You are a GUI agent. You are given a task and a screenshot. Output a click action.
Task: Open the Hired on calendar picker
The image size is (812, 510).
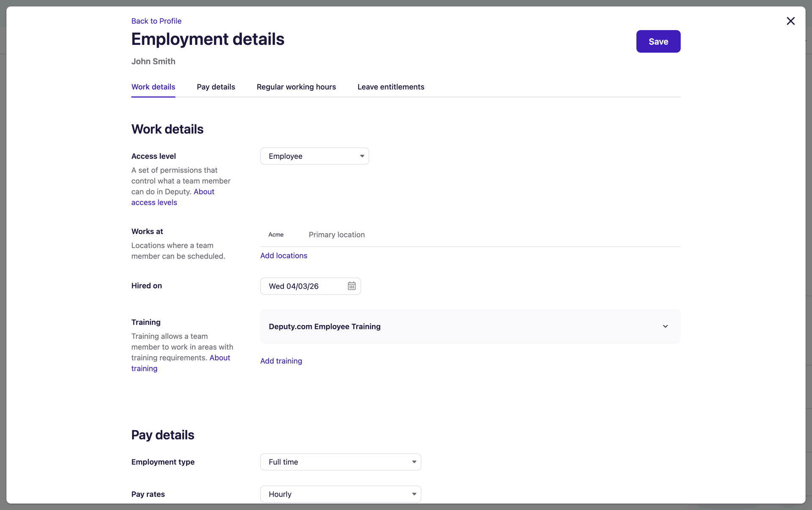[351, 286]
